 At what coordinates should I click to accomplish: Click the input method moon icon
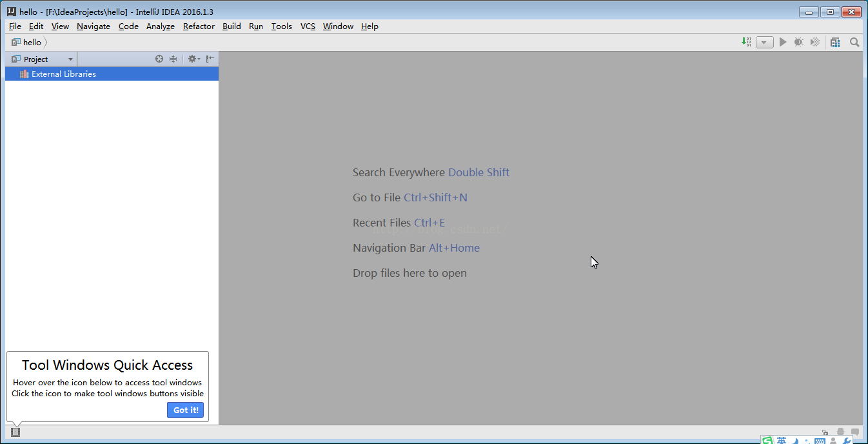796,441
